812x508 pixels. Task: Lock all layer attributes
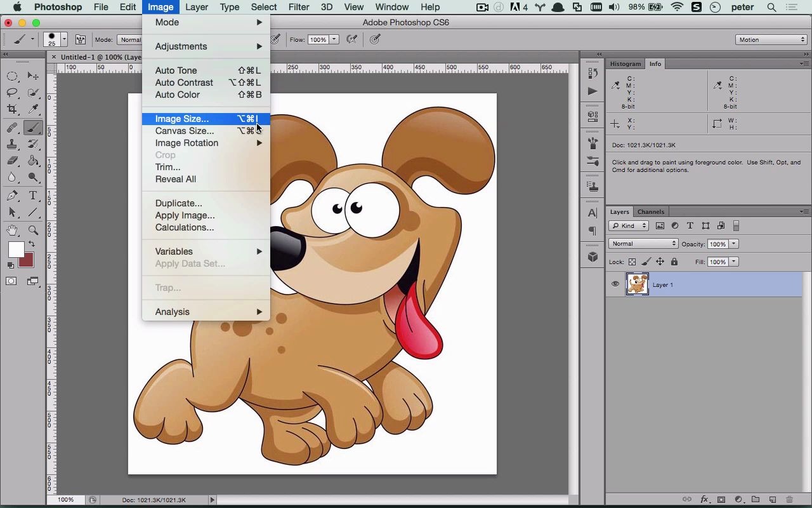(674, 262)
